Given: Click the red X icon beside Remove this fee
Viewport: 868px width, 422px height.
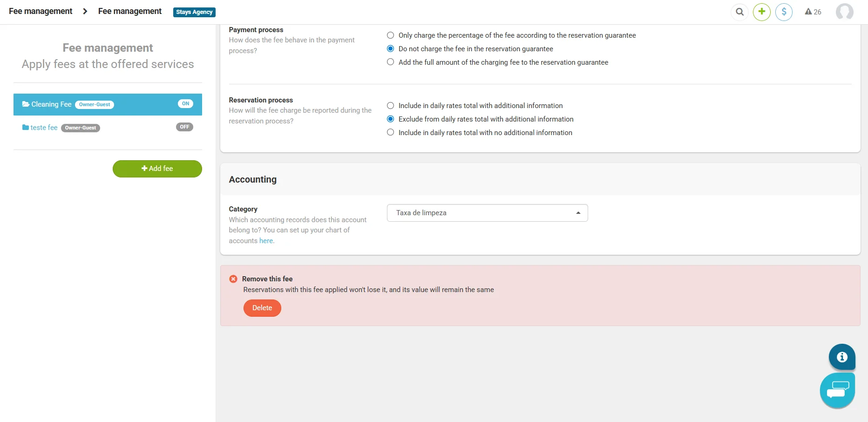Looking at the screenshot, I should [x=233, y=279].
